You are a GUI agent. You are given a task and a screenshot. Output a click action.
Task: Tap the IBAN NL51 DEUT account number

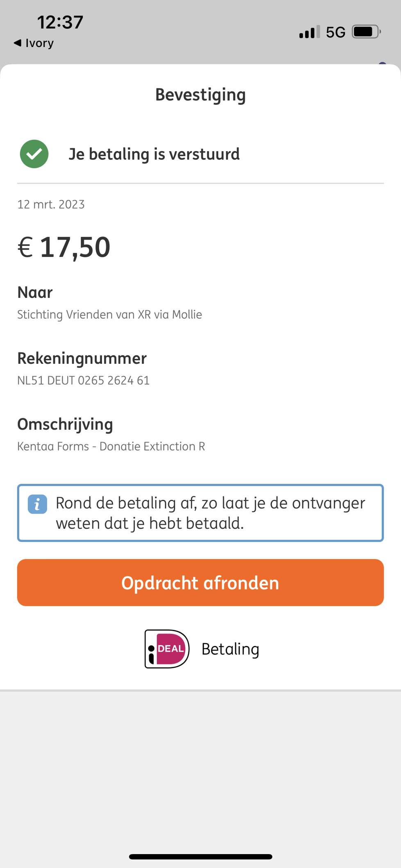pos(83,381)
